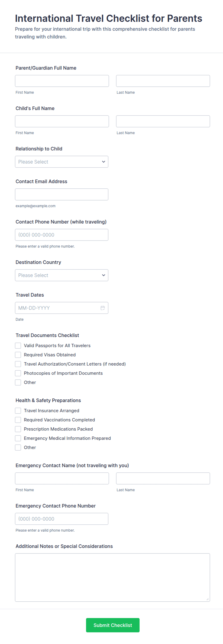Focus the Parent/Guardian First Name field
Screen dimensions: 223x644
pyautogui.click(x=62, y=81)
